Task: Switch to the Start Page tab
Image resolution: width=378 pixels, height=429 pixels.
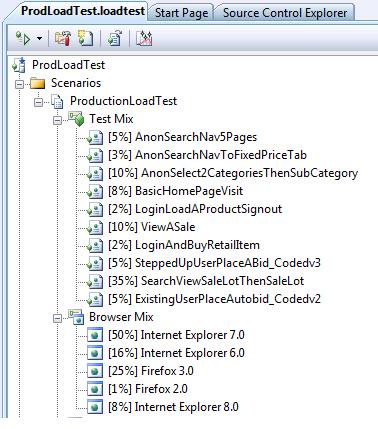Action: [181, 13]
